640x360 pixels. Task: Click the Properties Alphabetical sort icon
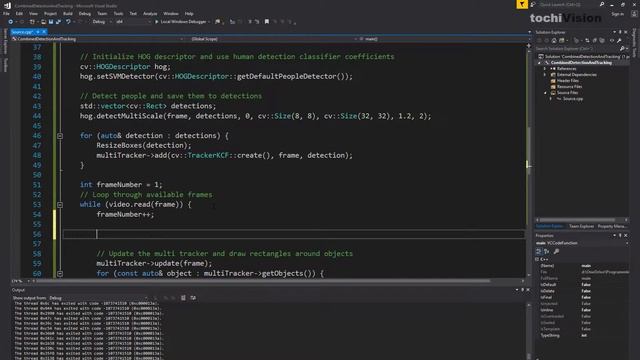pyautogui.click(x=547, y=251)
